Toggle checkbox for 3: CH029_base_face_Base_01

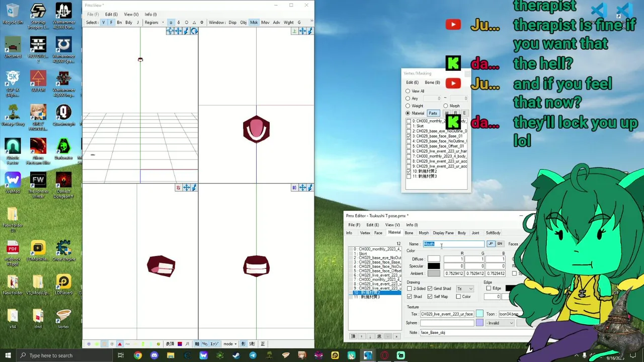(409, 136)
